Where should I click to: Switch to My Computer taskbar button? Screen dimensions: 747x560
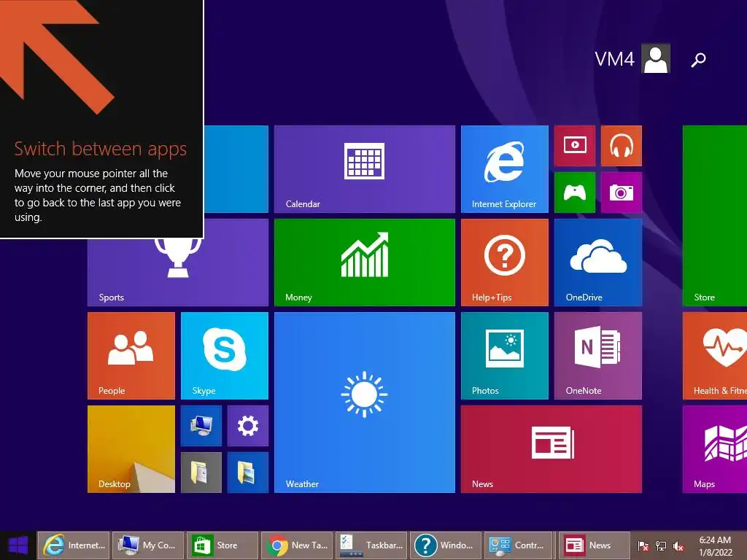(148, 545)
